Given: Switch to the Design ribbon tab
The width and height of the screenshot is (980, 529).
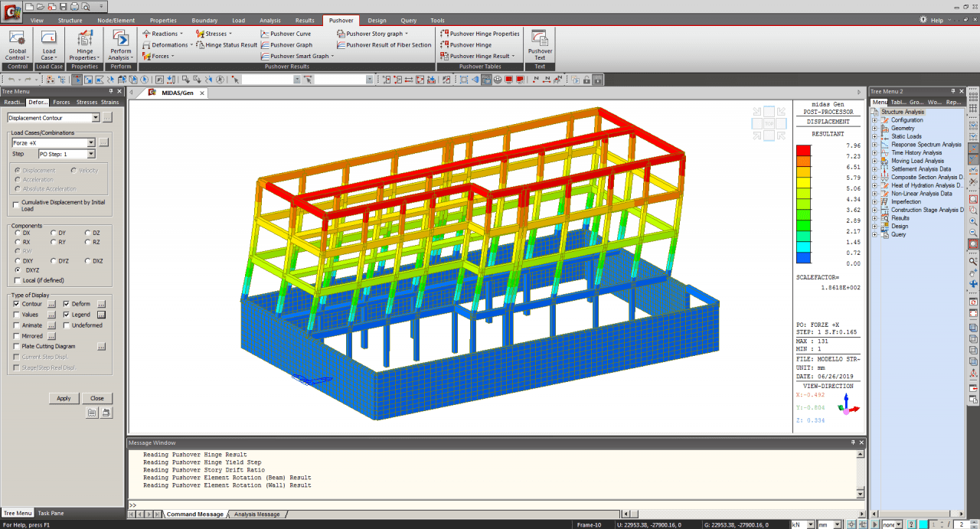Looking at the screenshot, I should [377, 21].
